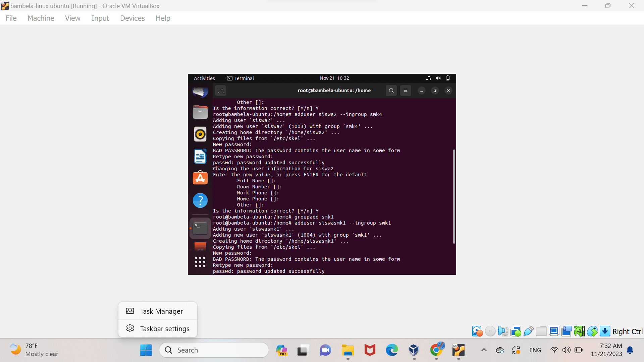Viewport: 644px width, 362px height.
Task: Open Activities overview in Ubuntu
Action: coord(204,78)
